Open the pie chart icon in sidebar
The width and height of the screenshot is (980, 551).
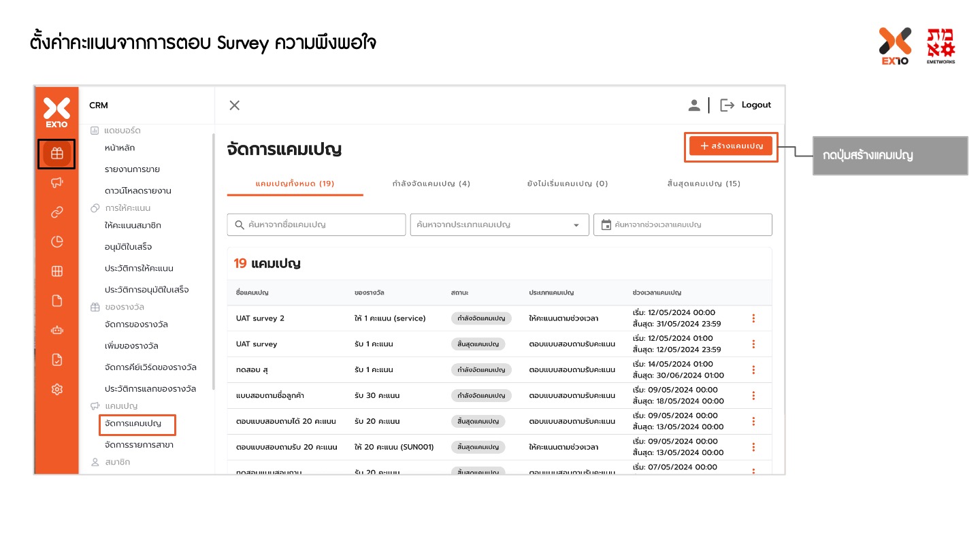pyautogui.click(x=57, y=241)
